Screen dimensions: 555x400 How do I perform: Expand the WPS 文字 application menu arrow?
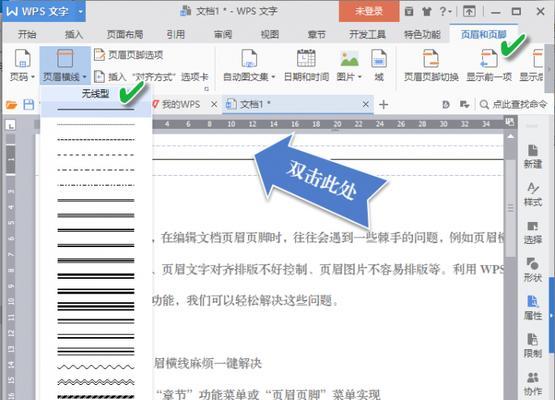[80, 11]
